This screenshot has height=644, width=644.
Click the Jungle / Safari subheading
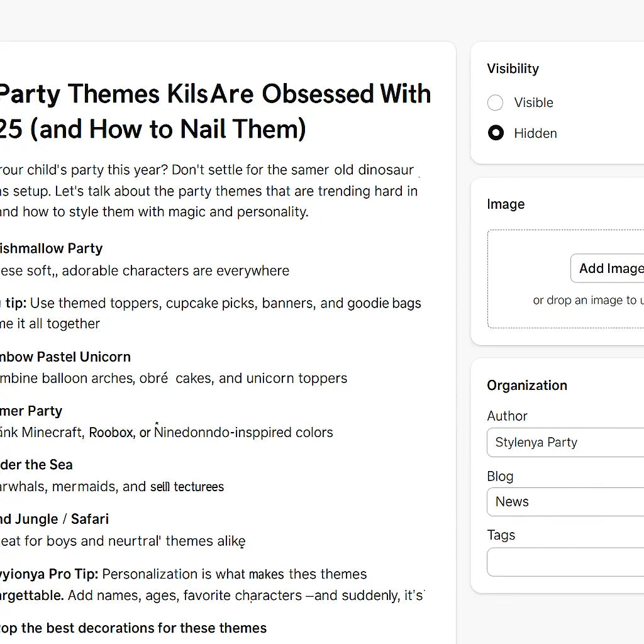53,519
